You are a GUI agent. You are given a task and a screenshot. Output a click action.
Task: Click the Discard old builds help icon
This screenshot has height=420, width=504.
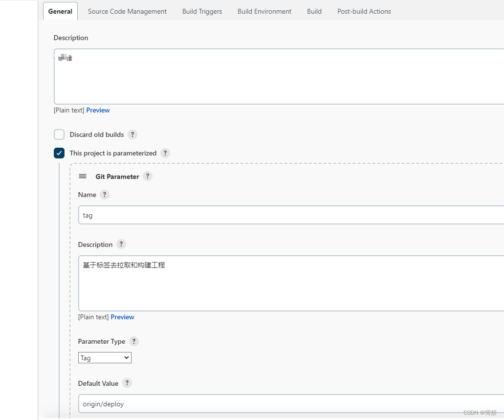[132, 134]
